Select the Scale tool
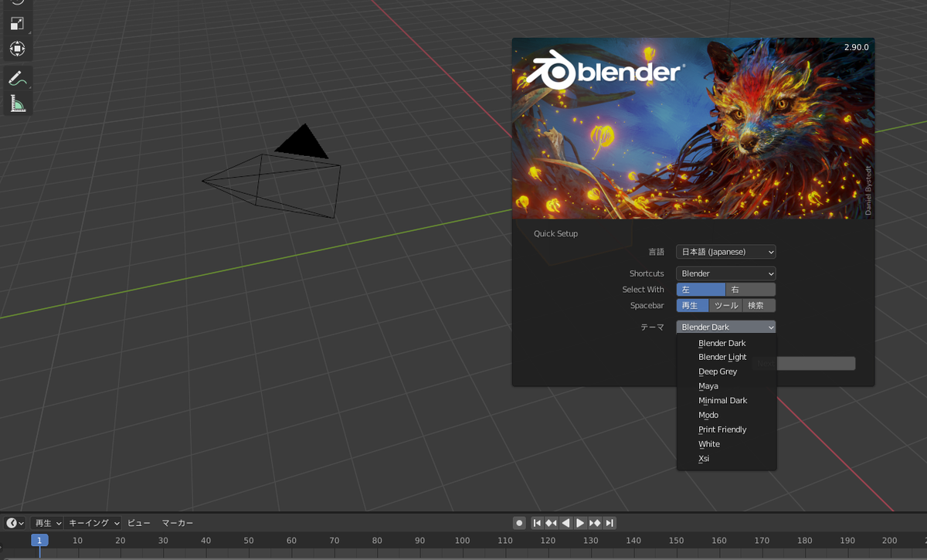The width and height of the screenshot is (927, 560). pos(17,24)
